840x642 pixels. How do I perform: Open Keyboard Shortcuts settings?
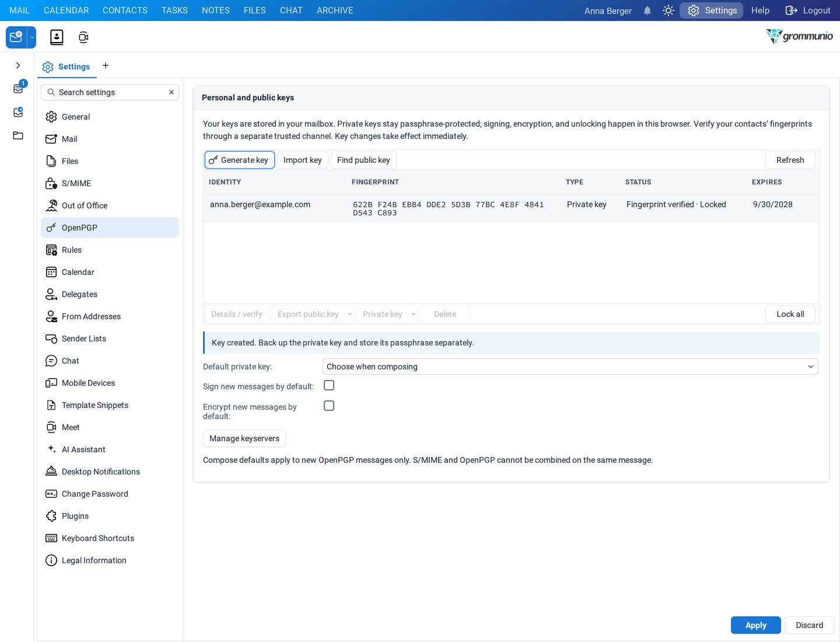[x=110, y=538]
